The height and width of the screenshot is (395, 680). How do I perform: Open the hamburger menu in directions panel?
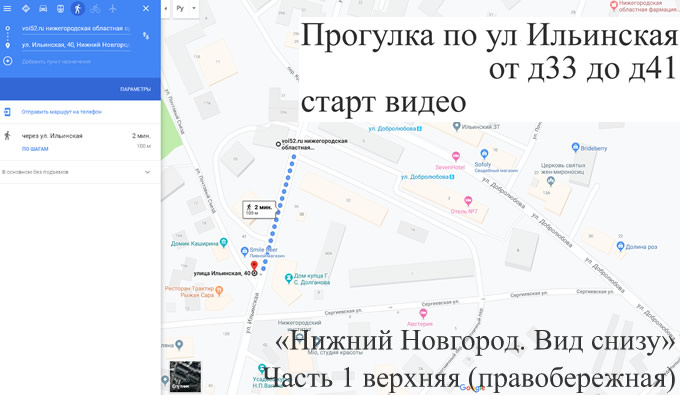[7, 8]
